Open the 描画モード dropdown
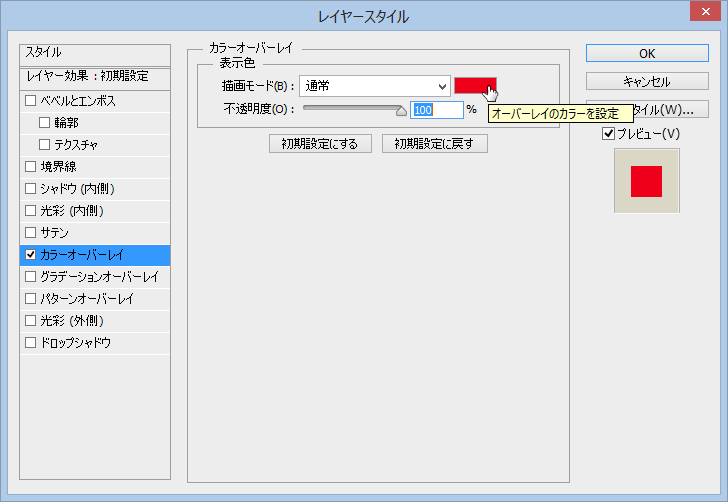Image resolution: width=728 pixels, height=502 pixels. pyautogui.click(x=374, y=87)
